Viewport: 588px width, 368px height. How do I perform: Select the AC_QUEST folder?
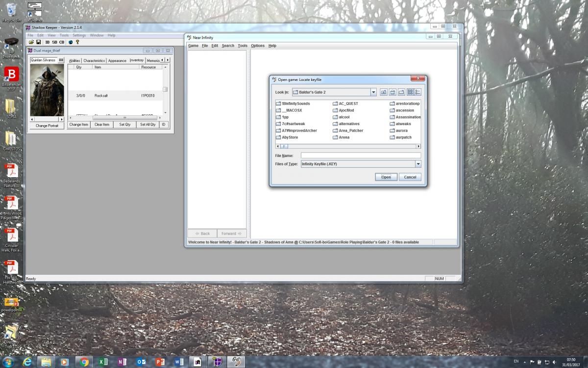[345, 104]
